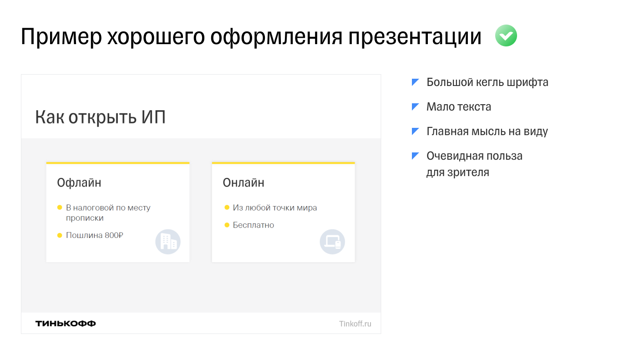Open the Tinkoff.ru link
This screenshot has height=364, width=619.
(x=355, y=323)
